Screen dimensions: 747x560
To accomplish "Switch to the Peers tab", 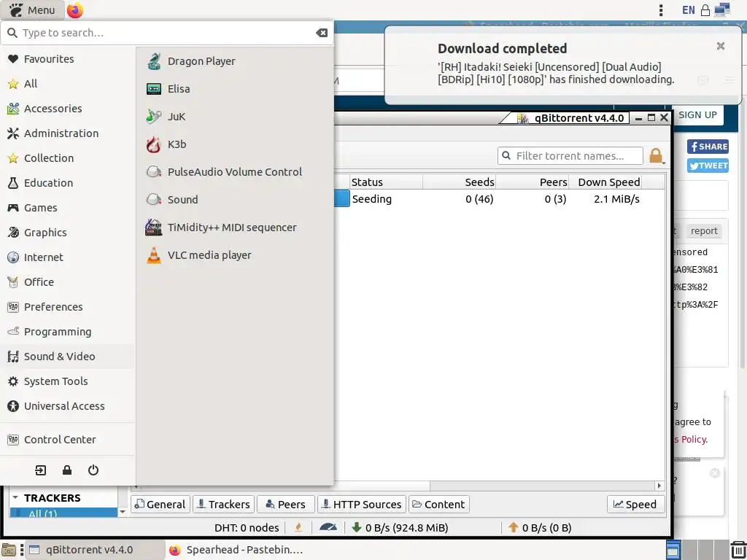I will (286, 505).
